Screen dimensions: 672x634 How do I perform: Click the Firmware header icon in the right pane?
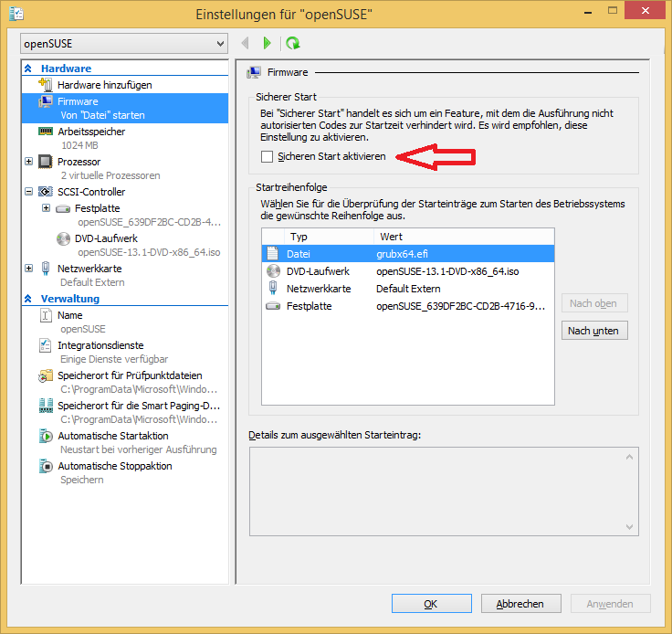[254, 72]
